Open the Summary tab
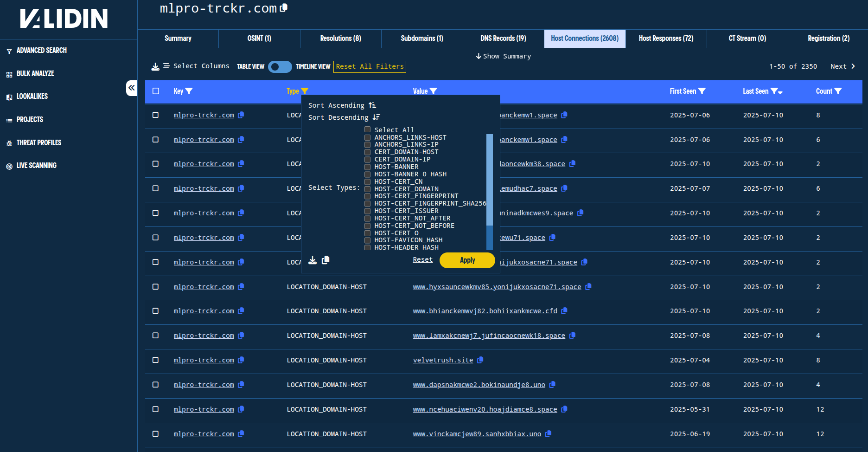The height and width of the screenshot is (452, 868). pos(178,39)
